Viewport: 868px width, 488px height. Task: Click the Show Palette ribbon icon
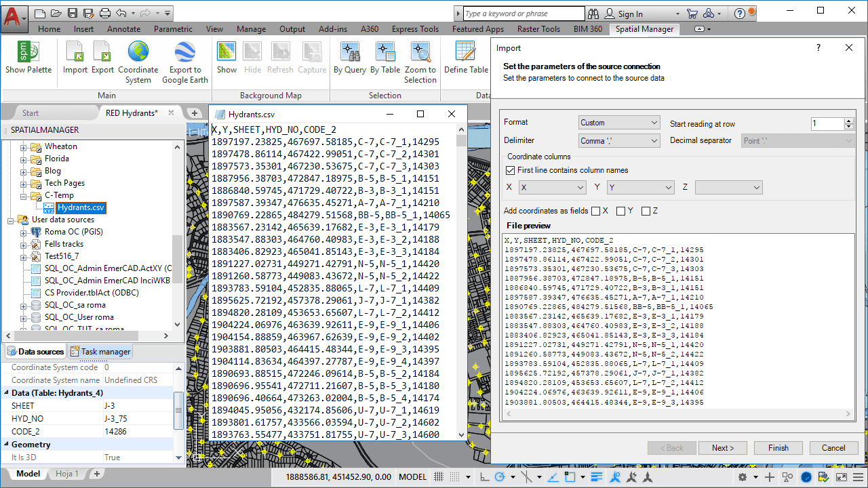[x=28, y=52]
